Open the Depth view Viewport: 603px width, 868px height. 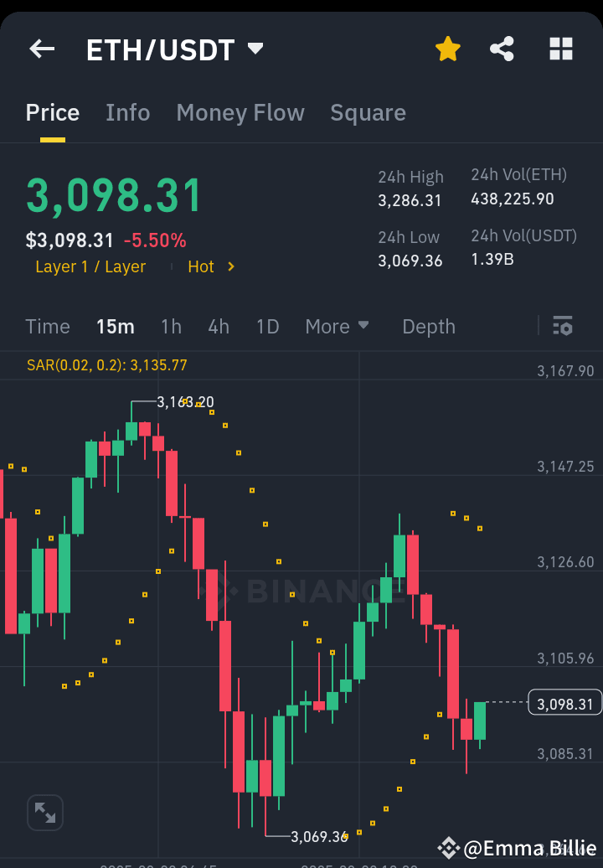click(x=429, y=327)
